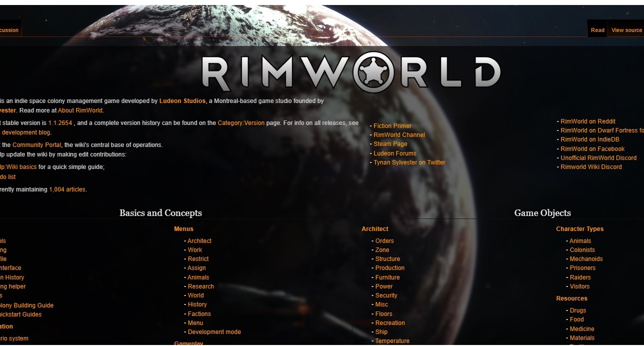Visit the Community Portal link
This screenshot has height=346, width=644.
click(37, 145)
